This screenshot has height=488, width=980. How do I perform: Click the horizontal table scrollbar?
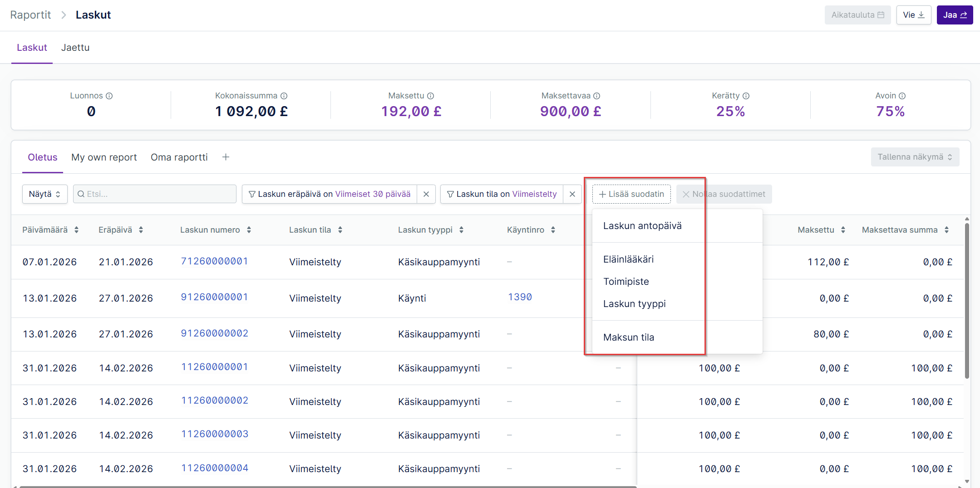(x=327, y=487)
